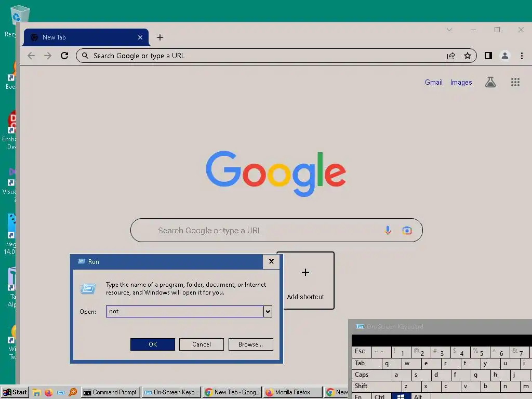Image resolution: width=532 pixels, height=399 pixels.
Task: Click the Windows key on the On-Screen Keyboard
Action: (x=401, y=395)
